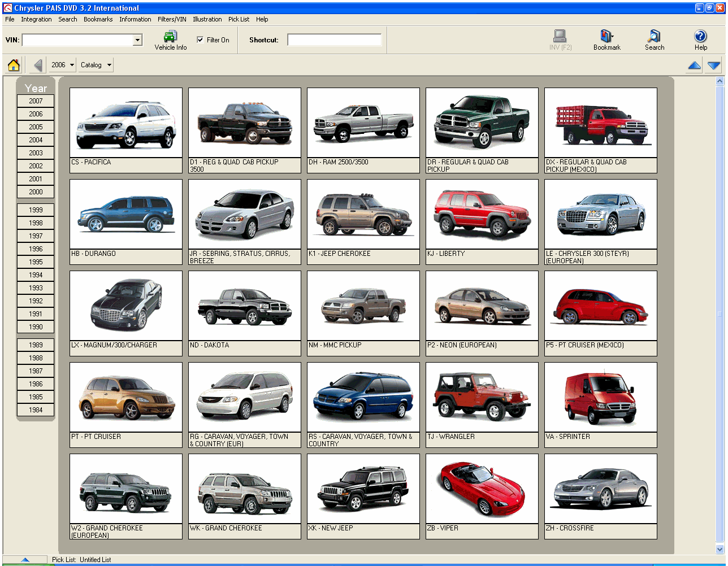Select the VA - Sprinter van thumbnail

point(601,397)
